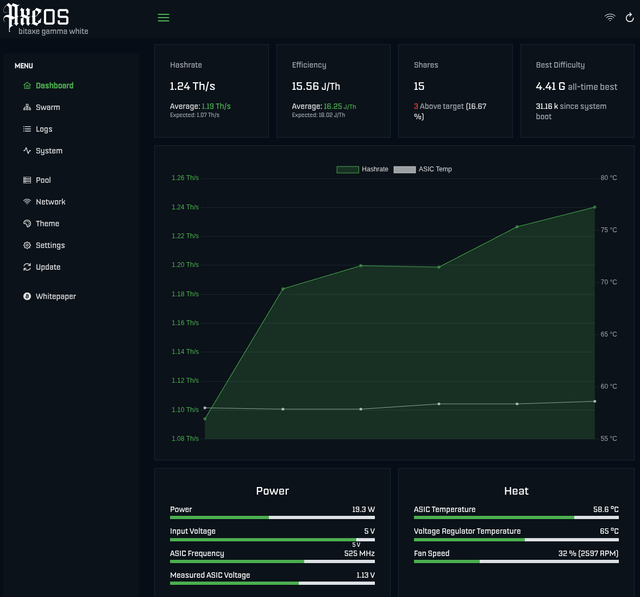Screen dimensions: 640x597
Task: Toggle the hamburger menu icon
Action: point(164,18)
